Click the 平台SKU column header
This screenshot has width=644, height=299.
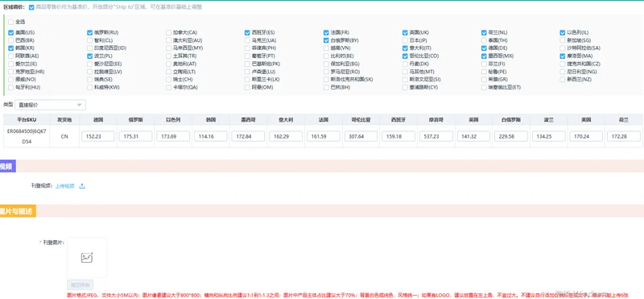point(27,120)
